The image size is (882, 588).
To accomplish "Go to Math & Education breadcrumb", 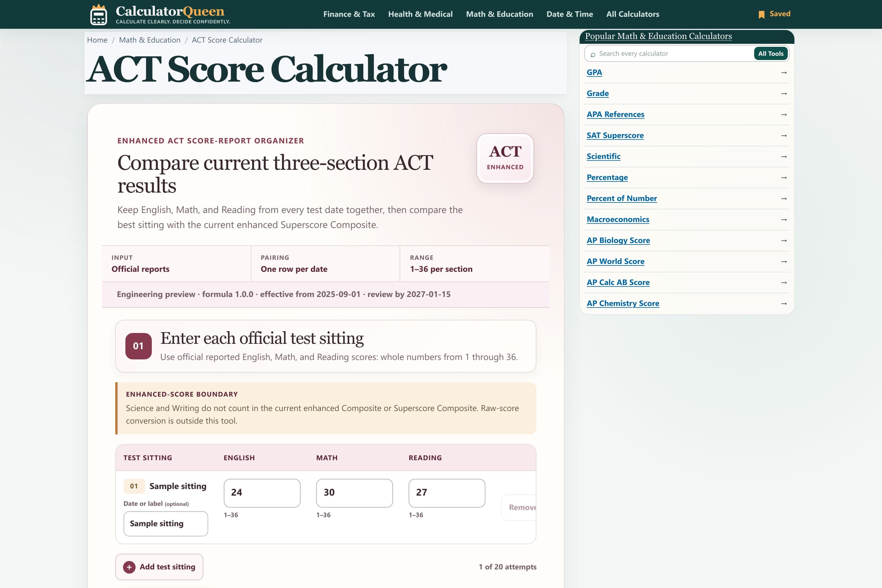I will pos(150,40).
